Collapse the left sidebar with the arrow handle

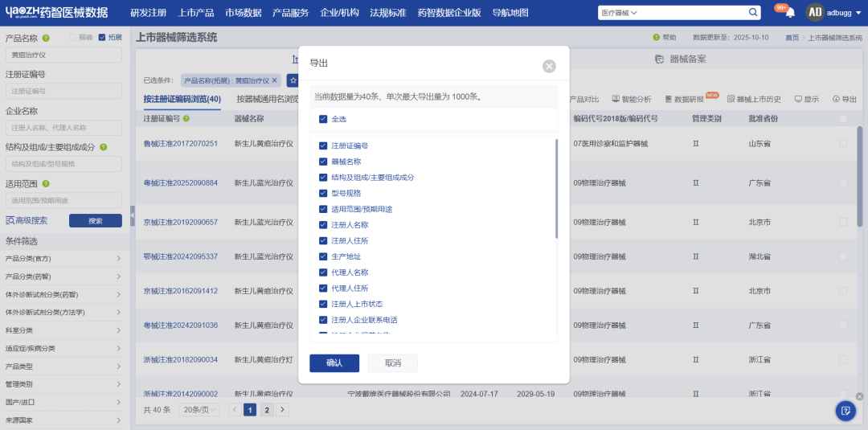click(x=133, y=216)
